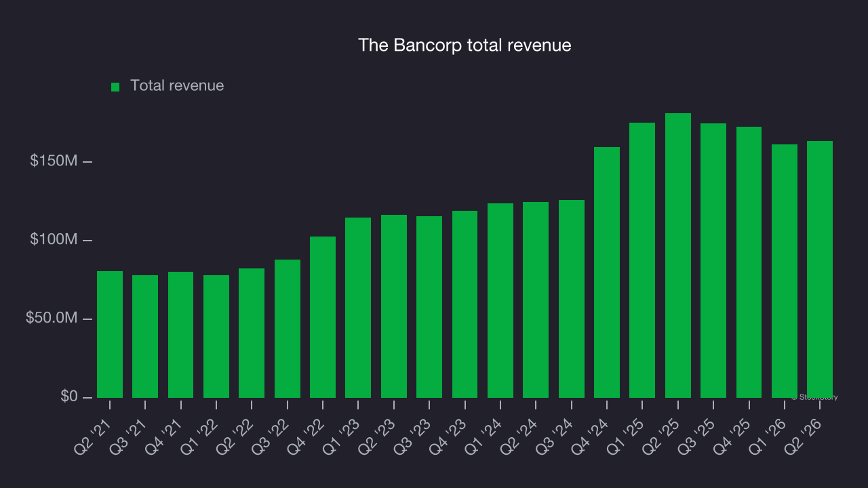Select the Q2 '24 revenue bar
Viewport: 868px width, 488px height.
(536, 300)
